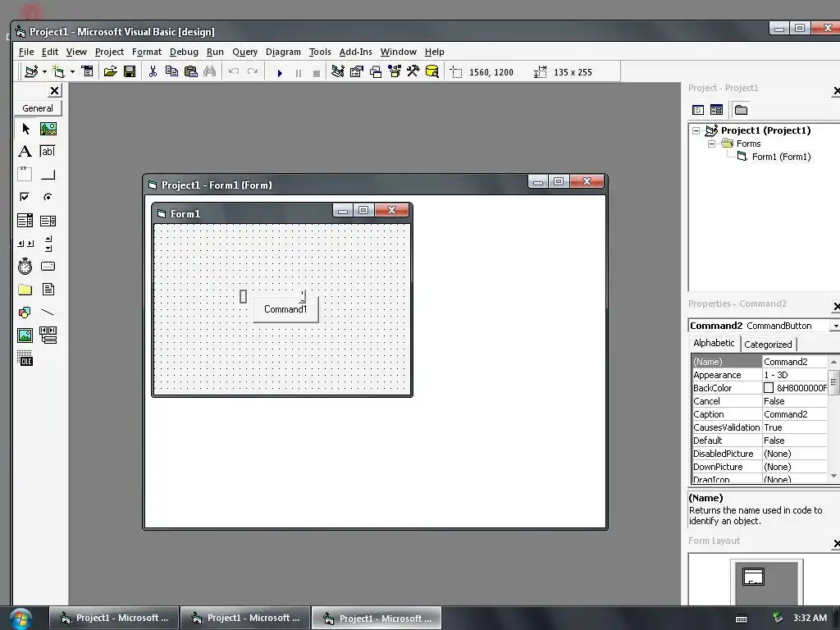Image resolution: width=840 pixels, height=630 pixels.
Task: Choose the Data control tool
Action: tap(48, 336)
